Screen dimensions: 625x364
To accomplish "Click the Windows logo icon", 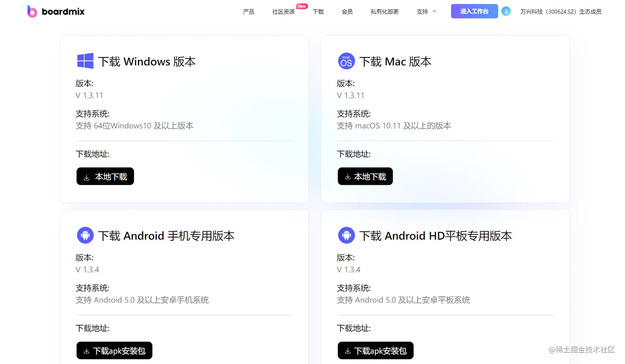I will pos(85,61).
